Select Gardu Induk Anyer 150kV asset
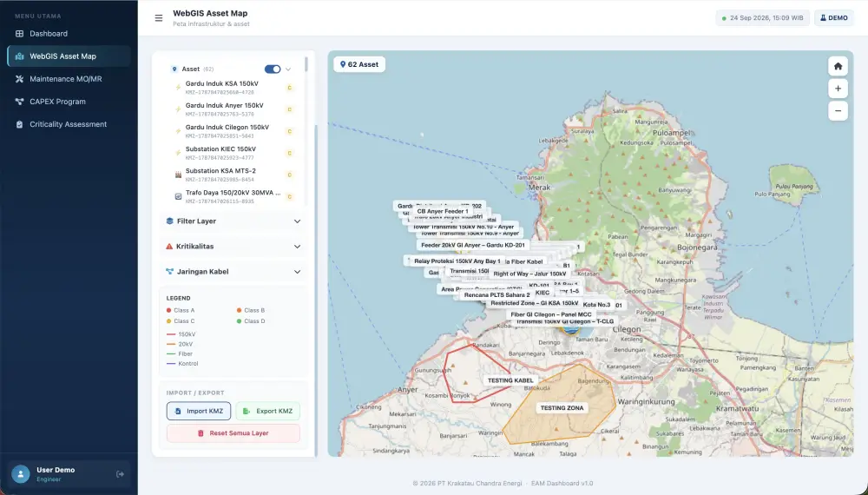Viewport: 868px width, 495px height. point(233,109)
